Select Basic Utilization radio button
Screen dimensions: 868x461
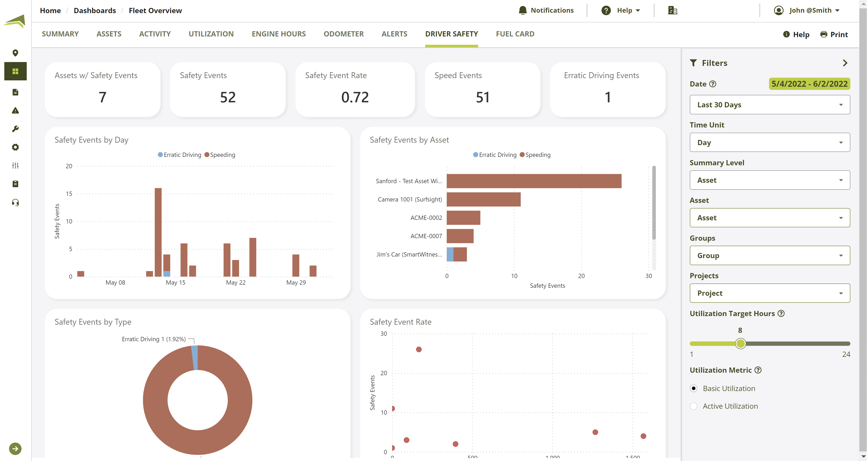click(693, 388)
